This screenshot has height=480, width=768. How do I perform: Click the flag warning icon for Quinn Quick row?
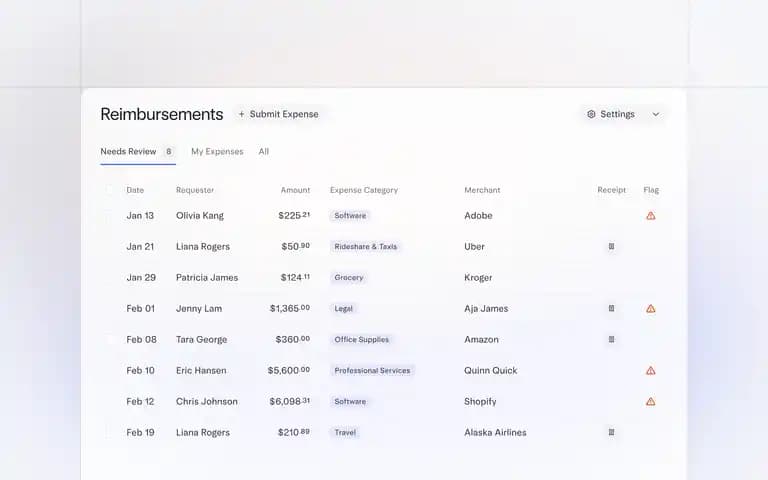pos(650,370)
